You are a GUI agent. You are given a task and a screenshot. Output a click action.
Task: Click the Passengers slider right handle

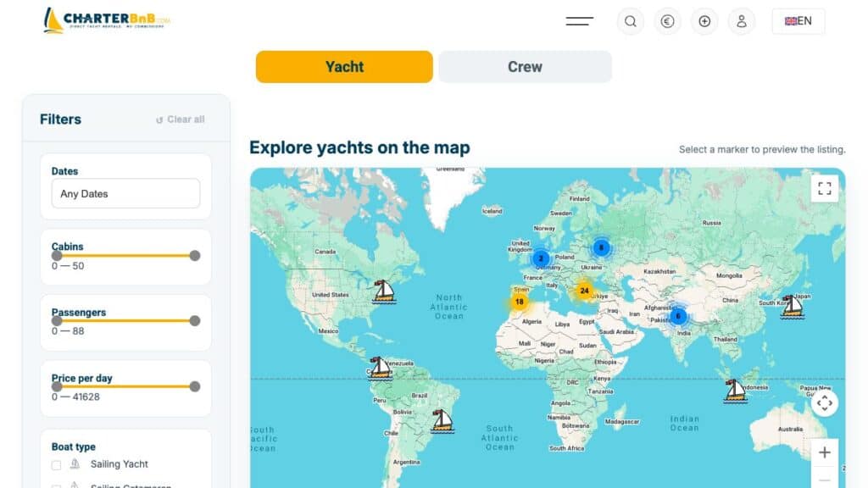pyautogui.click(x=194, y=321)
